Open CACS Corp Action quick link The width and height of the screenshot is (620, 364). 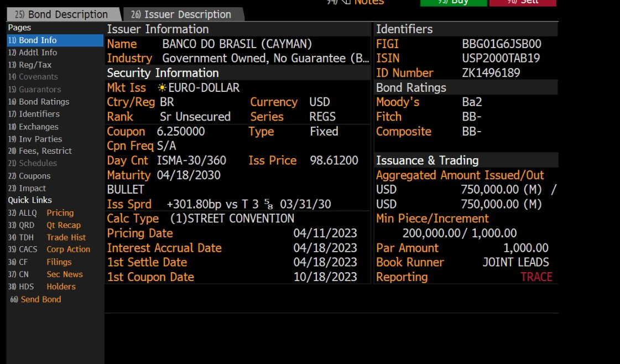pos(49,249)
